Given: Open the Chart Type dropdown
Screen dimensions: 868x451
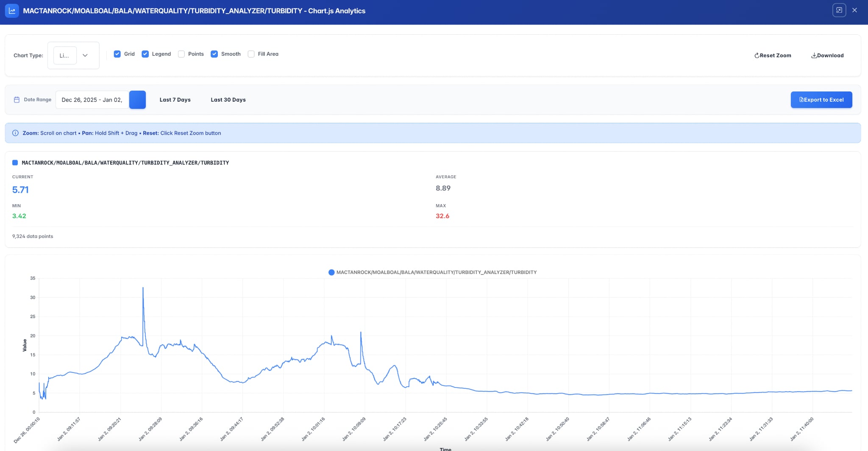Looking at the screenshot, I should click(x=73, y=55).
